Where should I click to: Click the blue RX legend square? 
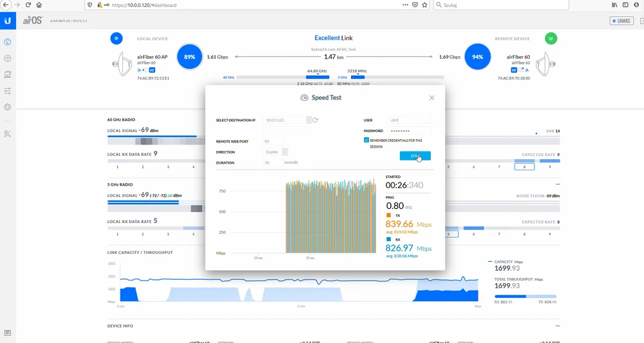(x=388, y=239)
